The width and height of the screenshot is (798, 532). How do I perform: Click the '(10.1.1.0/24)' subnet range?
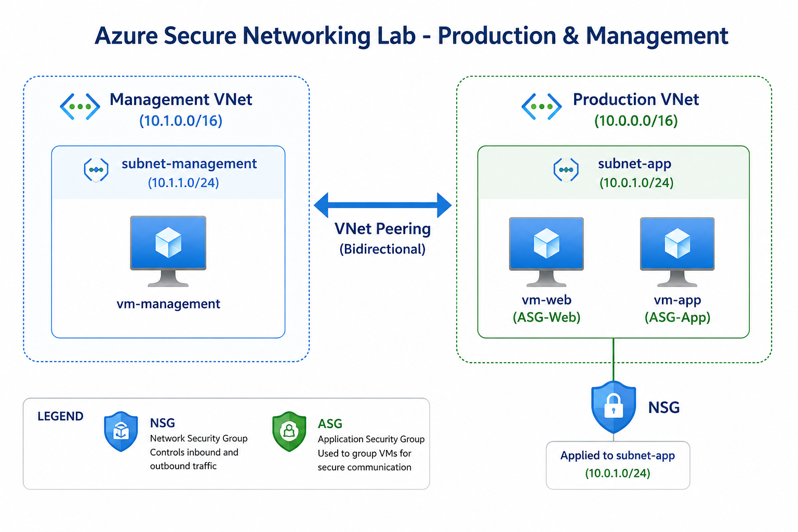[183, 183]
